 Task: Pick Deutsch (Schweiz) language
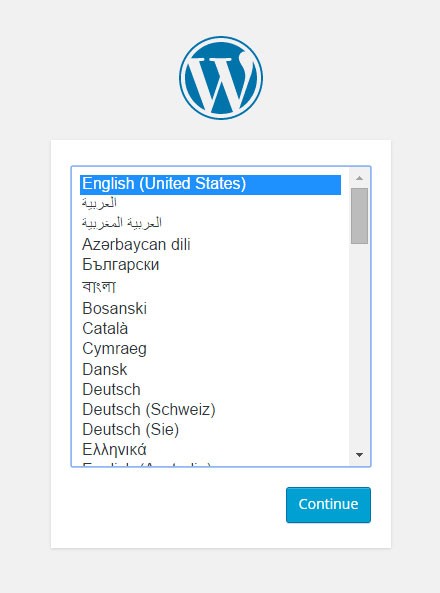pos(210,410)
